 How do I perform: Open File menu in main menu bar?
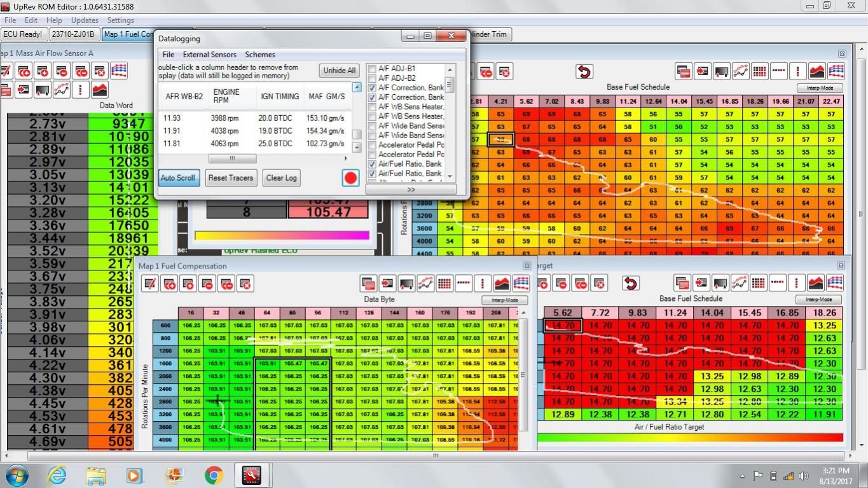coord(10,20)
